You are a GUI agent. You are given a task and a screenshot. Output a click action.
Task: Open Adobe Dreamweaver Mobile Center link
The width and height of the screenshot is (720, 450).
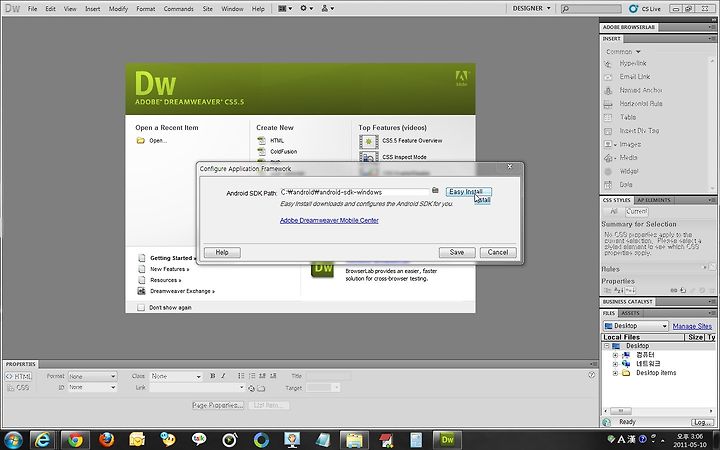(329, 220)
